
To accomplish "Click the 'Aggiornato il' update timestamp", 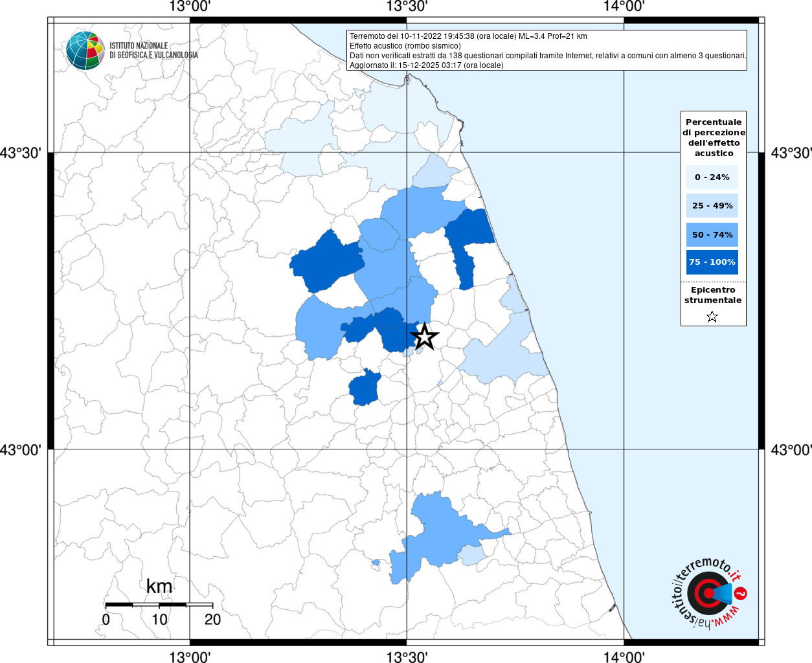I will 426,65.
